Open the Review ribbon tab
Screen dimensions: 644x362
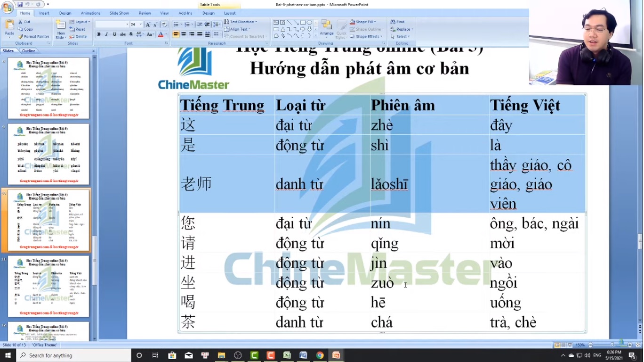(145, 13)
